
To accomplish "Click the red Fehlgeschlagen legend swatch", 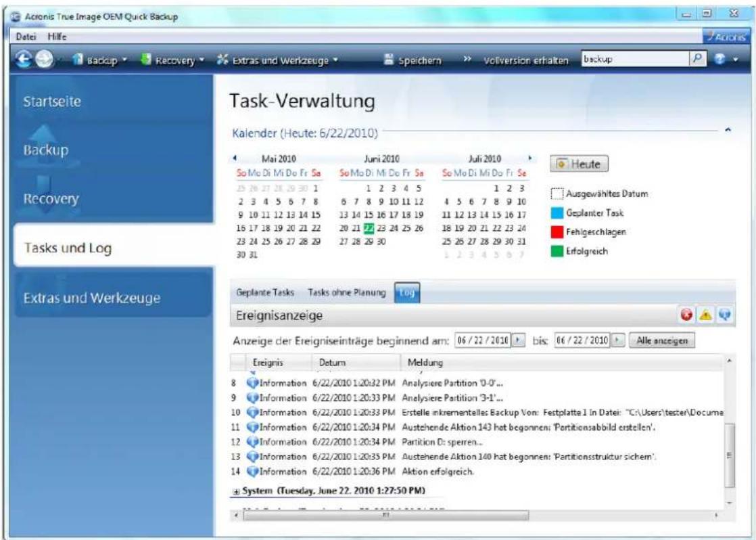I will point(557,232).
